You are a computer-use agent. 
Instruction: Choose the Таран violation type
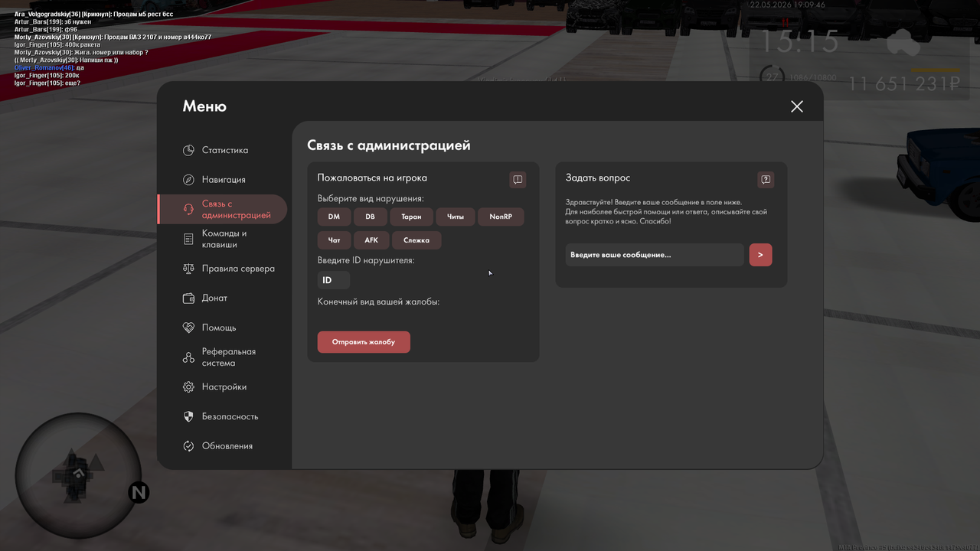(x=411, y=217)
